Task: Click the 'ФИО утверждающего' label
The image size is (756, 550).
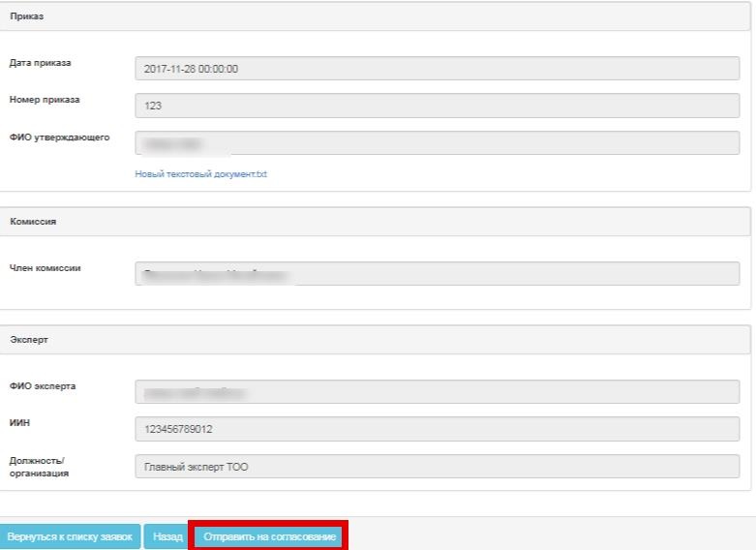Action: (x=59, y=137)
